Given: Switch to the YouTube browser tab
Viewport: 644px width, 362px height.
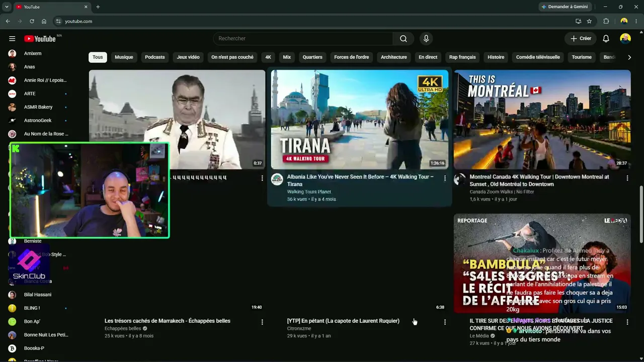Looking at the screenshot, I should (51, 7).
